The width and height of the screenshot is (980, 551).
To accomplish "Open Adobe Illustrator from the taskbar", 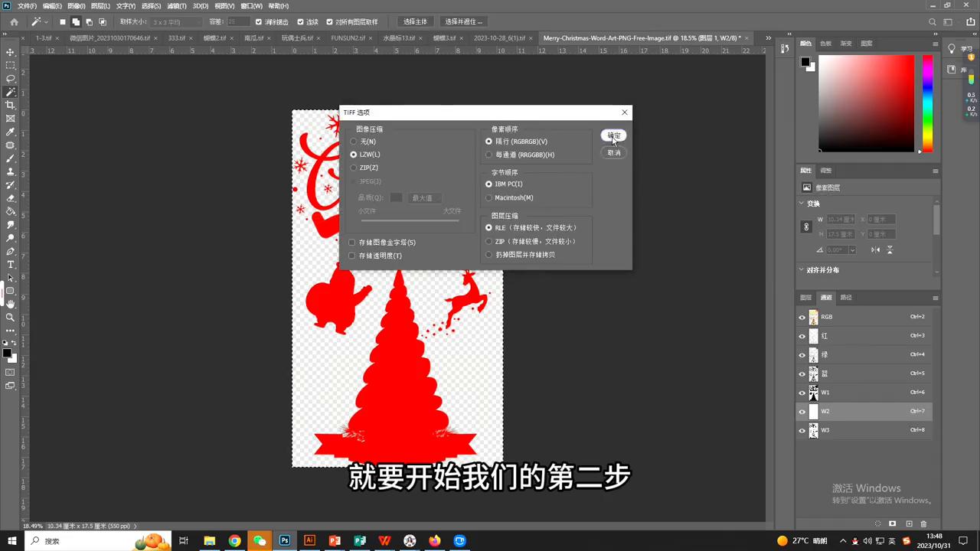I will pyautogui.click(x=309, y=541).
